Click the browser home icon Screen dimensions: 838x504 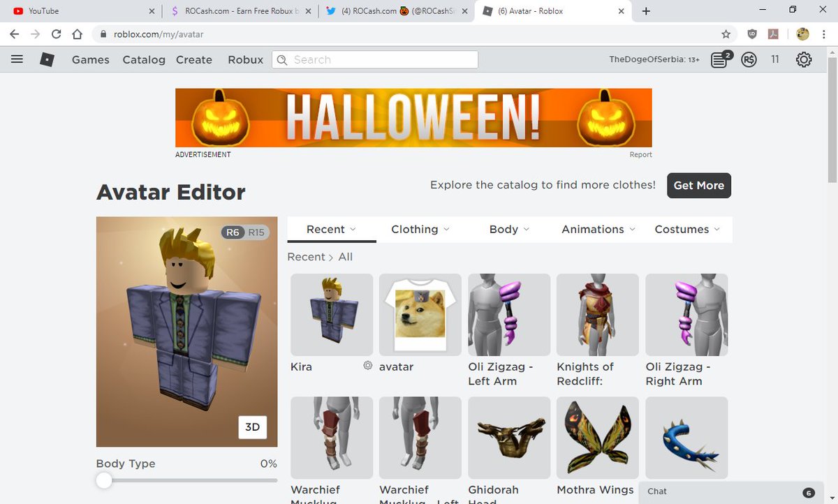(x=78, y=34)
